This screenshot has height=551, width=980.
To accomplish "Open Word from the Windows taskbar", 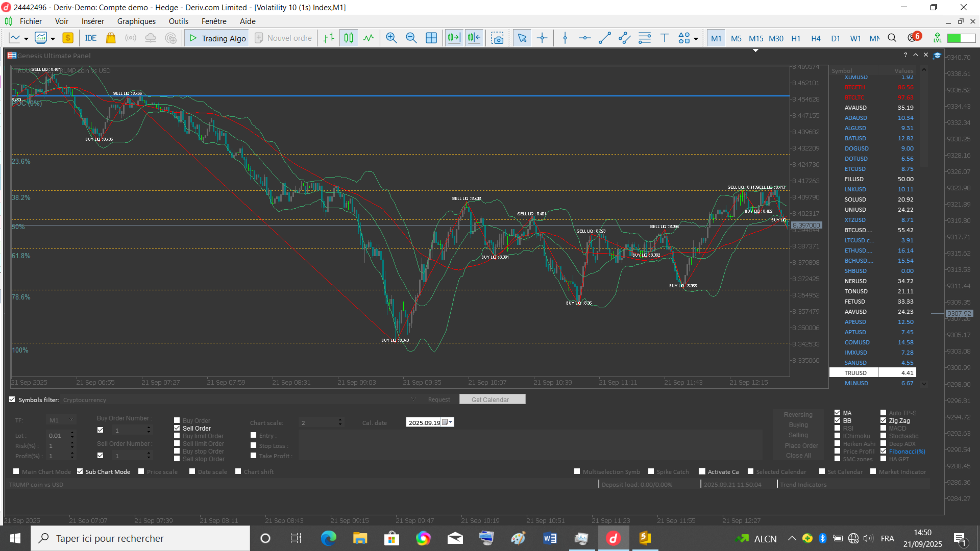I will (x=550, y=538).
